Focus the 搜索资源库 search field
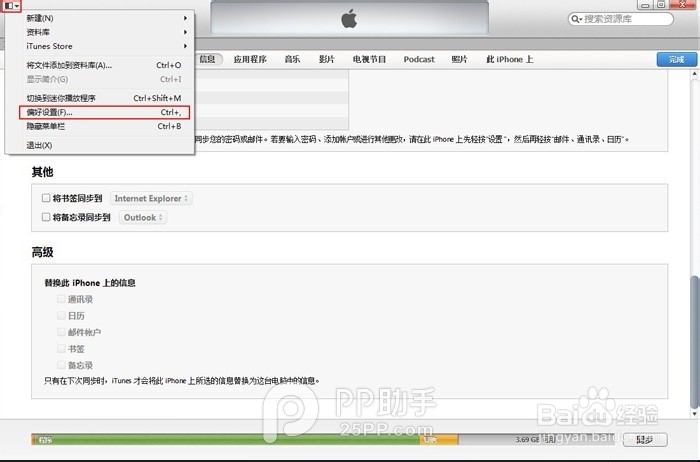The image size is (700, 462). (621, 19)
